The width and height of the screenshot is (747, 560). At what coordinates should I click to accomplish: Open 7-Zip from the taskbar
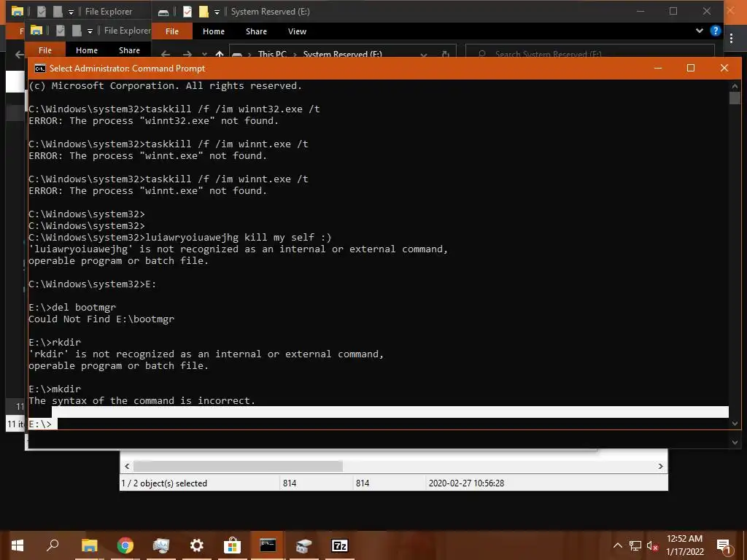[339, 545]
